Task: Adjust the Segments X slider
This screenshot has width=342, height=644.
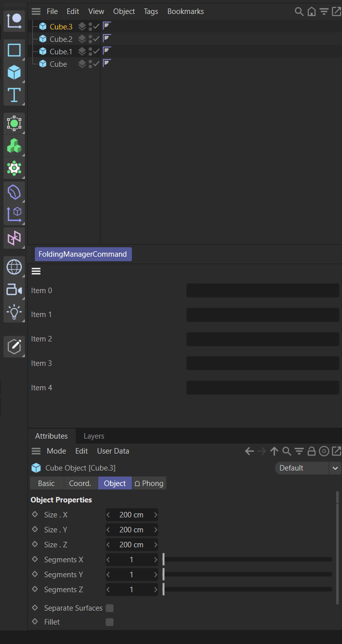Action: coord(247,560)
